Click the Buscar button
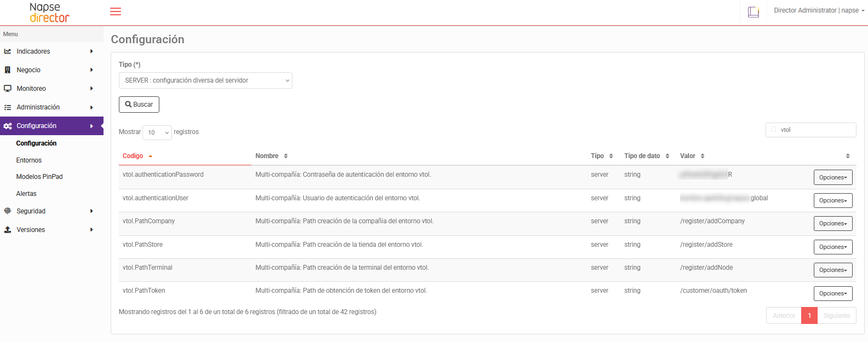 [x=139, y=105]
